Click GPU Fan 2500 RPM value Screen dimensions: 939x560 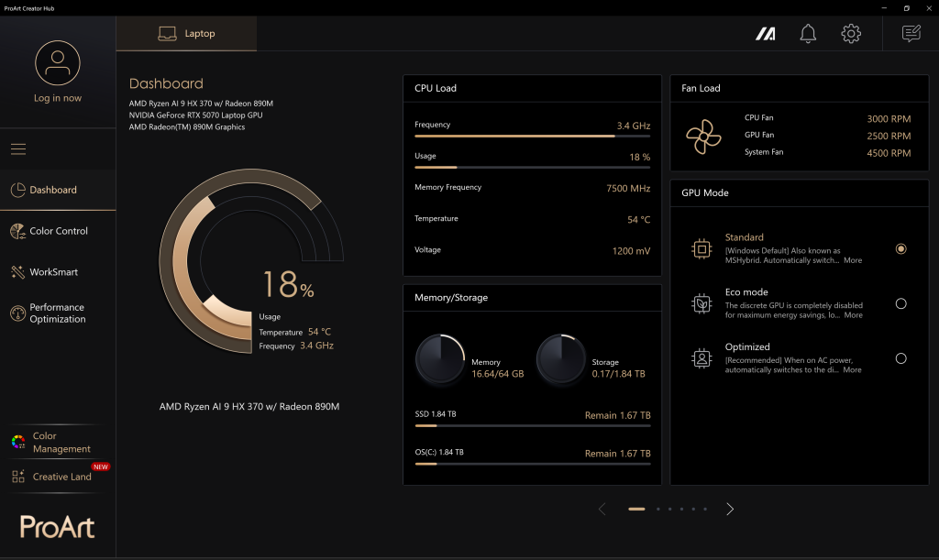pos(889,136)
